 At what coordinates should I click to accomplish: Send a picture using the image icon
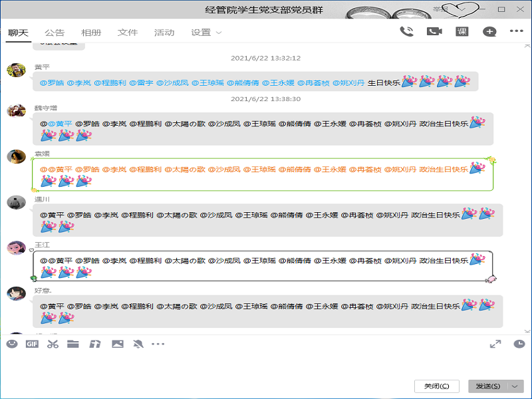click(118, 344)
